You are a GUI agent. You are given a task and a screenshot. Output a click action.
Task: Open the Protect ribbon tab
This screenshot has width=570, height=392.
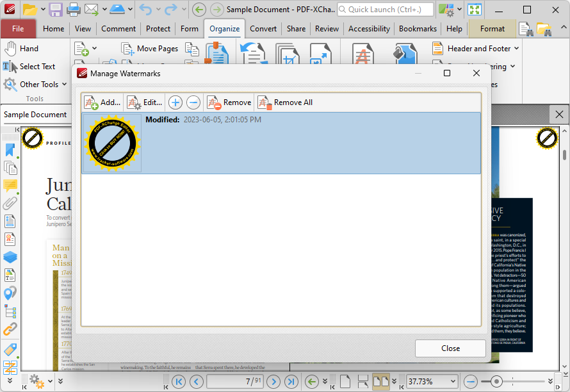158,29
